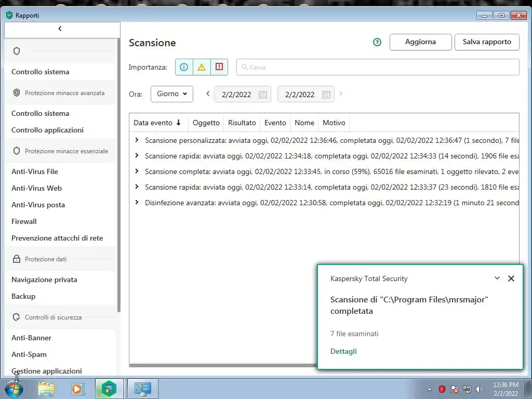Click the back arrow in the sidebar
Viewport: 532px width, 399px height.
60,29
